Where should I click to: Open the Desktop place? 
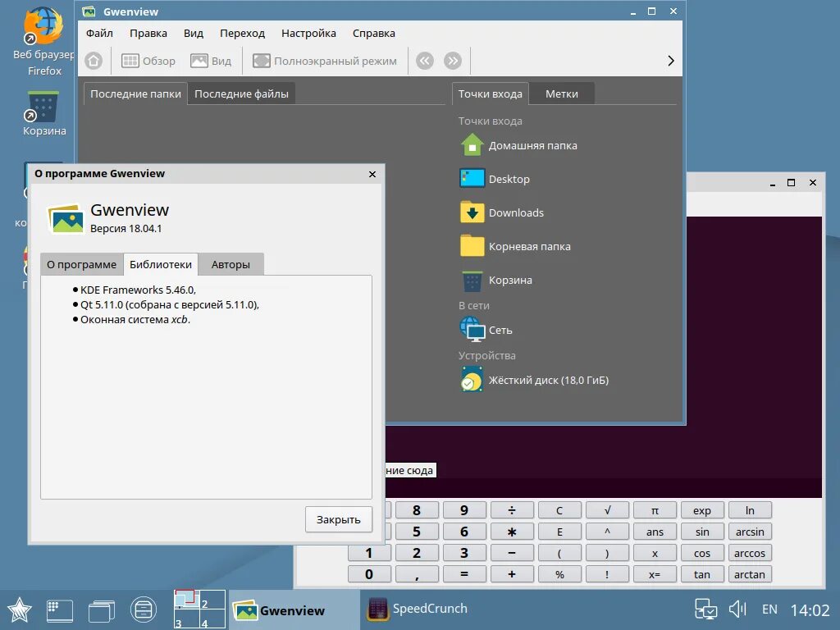click(495, 179)
